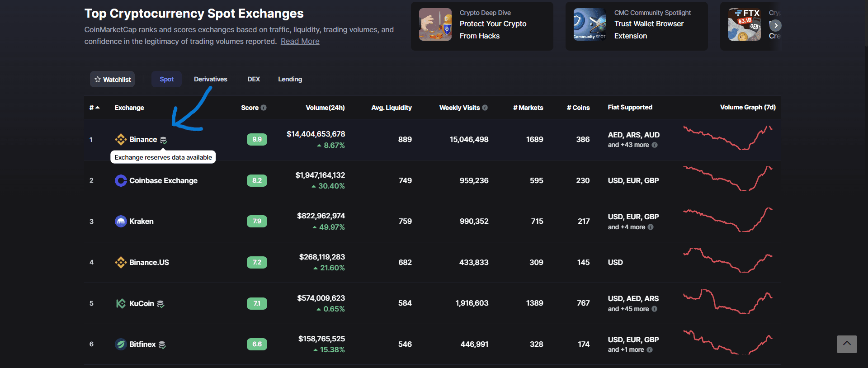Advance the article carousel with next arrow
This screenshot has height=368, width=868.
click(775, 25)
